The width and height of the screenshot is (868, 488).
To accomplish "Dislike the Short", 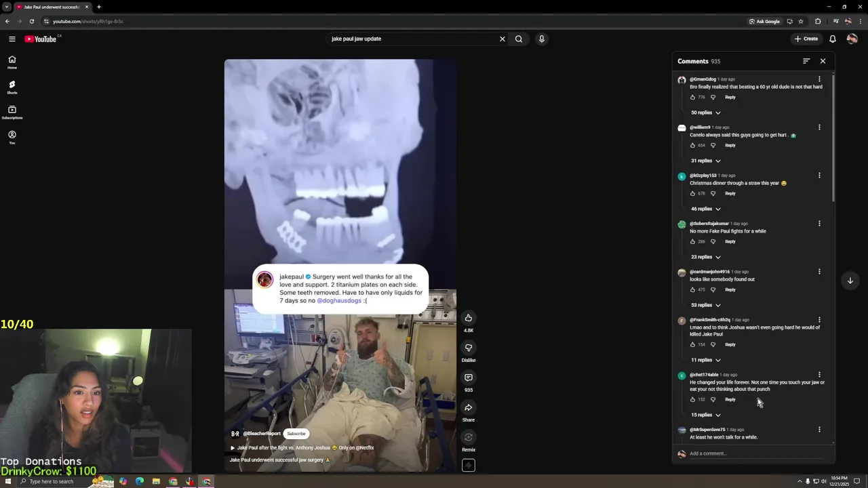I will coord(469,348).
